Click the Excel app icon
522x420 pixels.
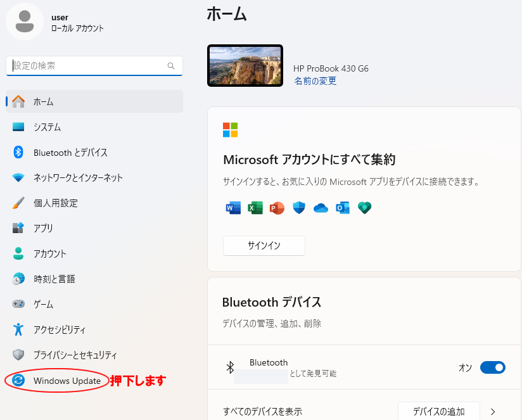click(x=255, y=208)
